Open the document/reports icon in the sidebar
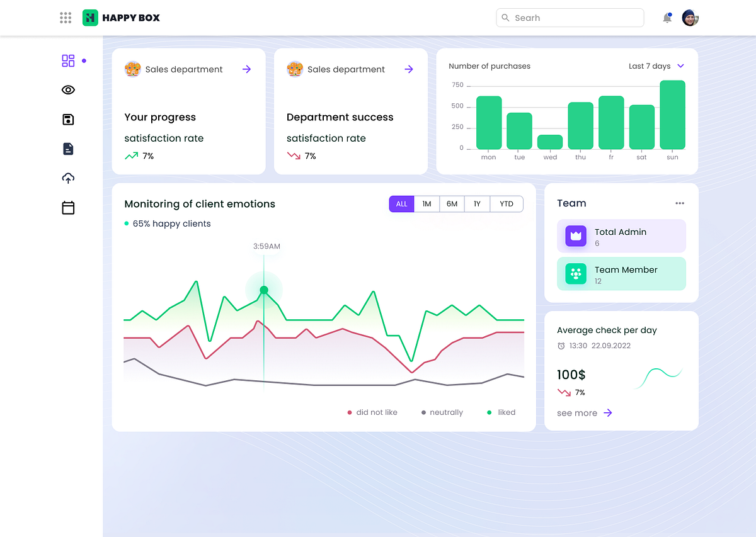 [x=68, y=149]
